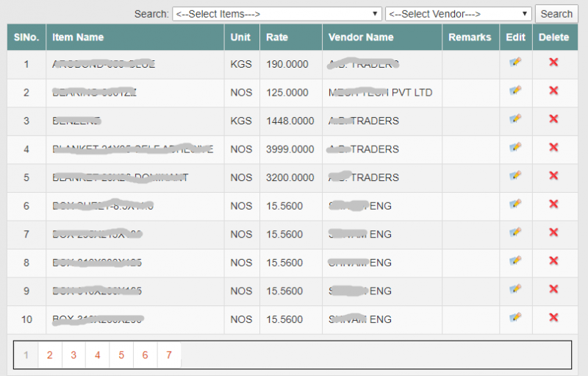Open page 5 of the table
The width and height of the screenshot is (588, 376).
(x=121, y=355)
